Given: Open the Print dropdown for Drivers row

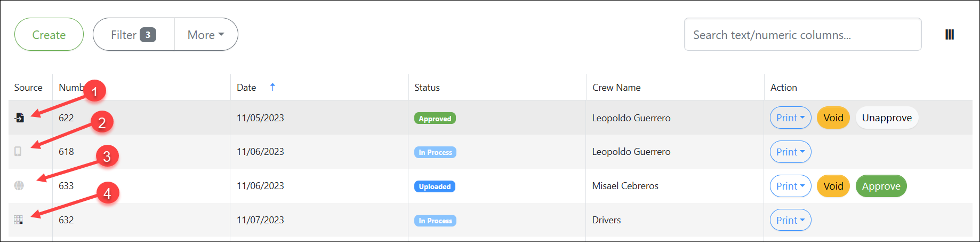Looking at the screenshot, I should (x=790, y=220).
